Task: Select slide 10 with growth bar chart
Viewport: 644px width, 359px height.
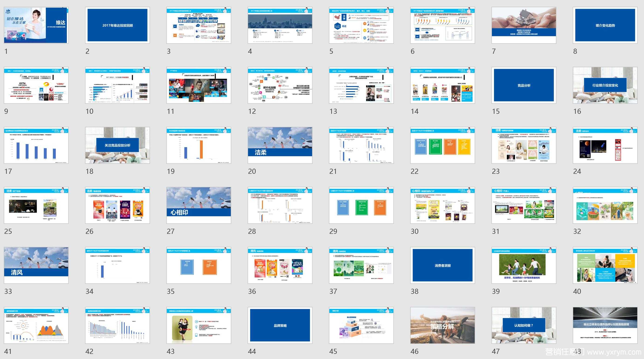Action: point(117,85)
